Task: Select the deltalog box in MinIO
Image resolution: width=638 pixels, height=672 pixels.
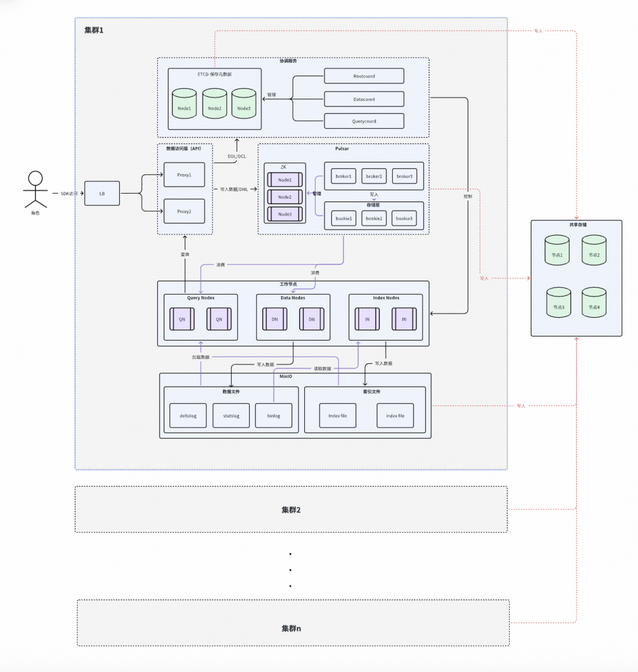Action: point(188,415)
